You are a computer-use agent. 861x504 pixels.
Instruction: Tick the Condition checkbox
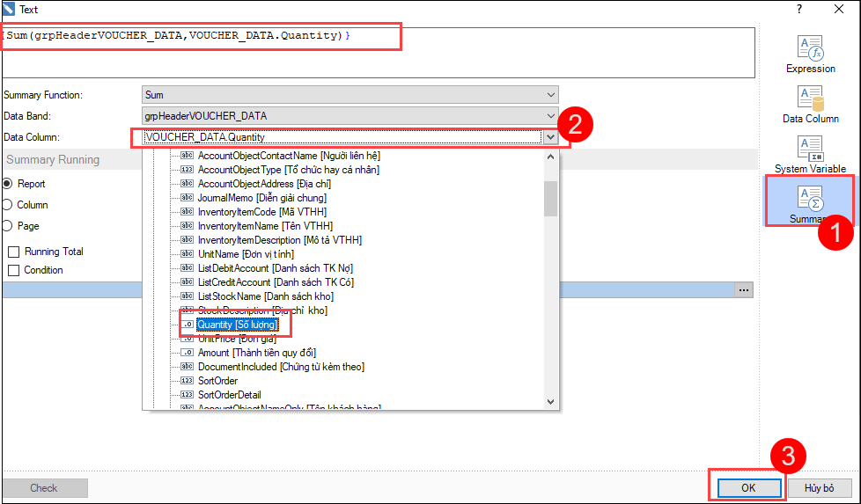pos(13,270)
